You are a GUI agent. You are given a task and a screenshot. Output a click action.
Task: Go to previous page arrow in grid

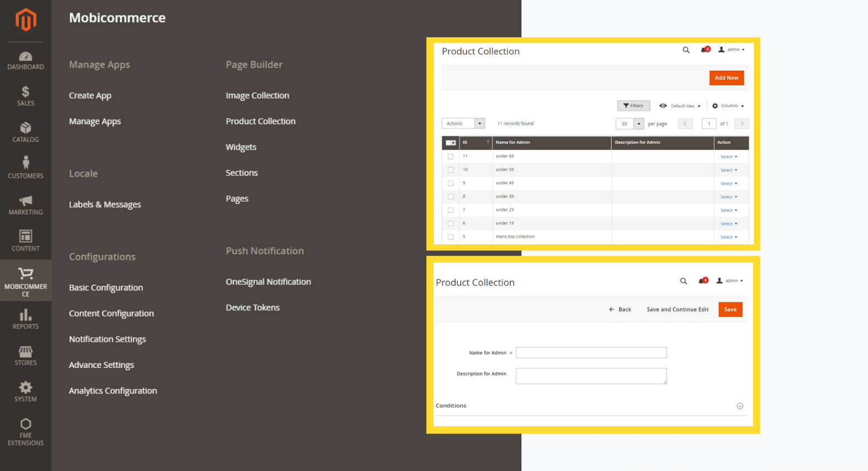(x=685, y=124)
